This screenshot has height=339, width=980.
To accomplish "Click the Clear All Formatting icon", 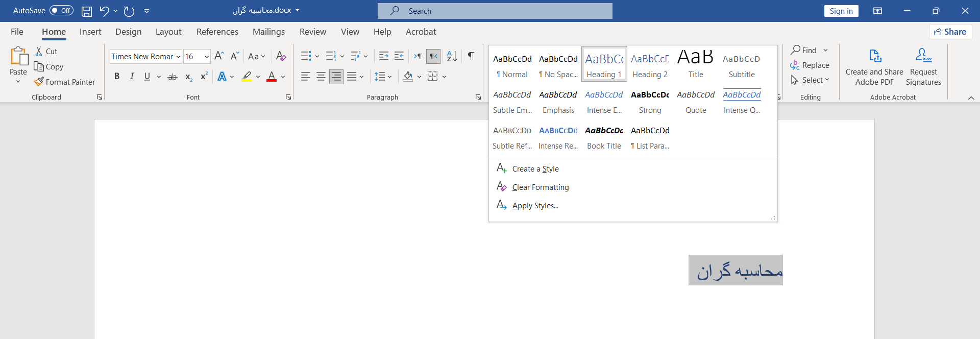I will 281,56.
